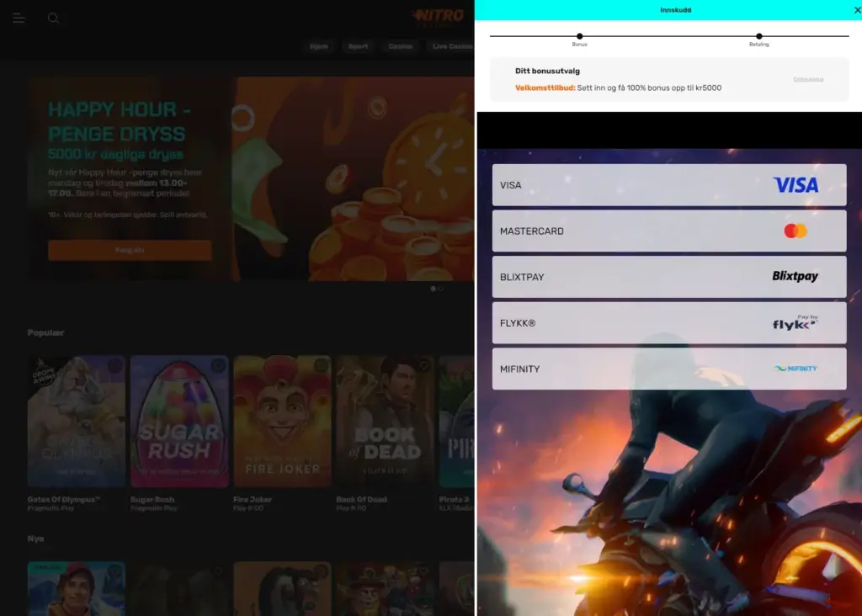Click the change bonus link
The image size is (862, 616).
point(808,80)
